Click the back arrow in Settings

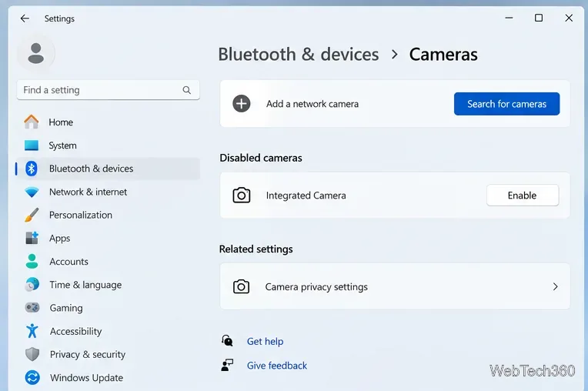point(25,18)
